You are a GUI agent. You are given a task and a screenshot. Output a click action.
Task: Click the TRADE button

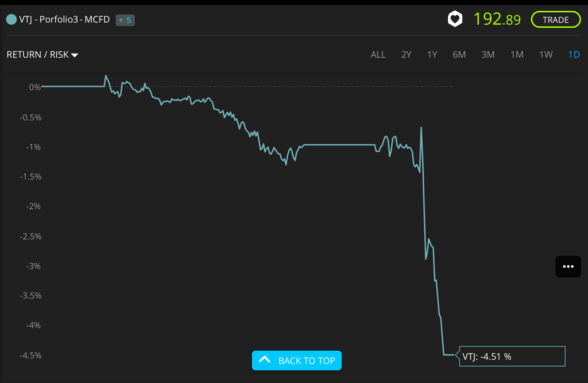pyautogui.click(x=556, y=19)
